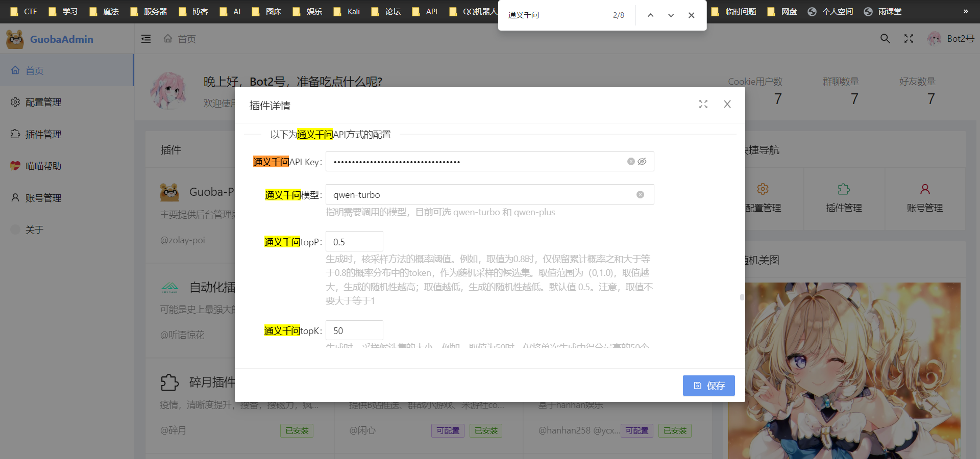Screen dimensions: 980x459
Task: Toggle fullscreen mode in header
Action: coord(909,39)
